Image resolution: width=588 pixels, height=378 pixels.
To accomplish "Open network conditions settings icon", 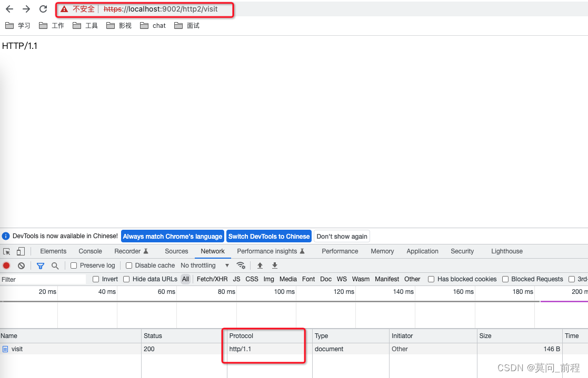I will pos(241,265).
